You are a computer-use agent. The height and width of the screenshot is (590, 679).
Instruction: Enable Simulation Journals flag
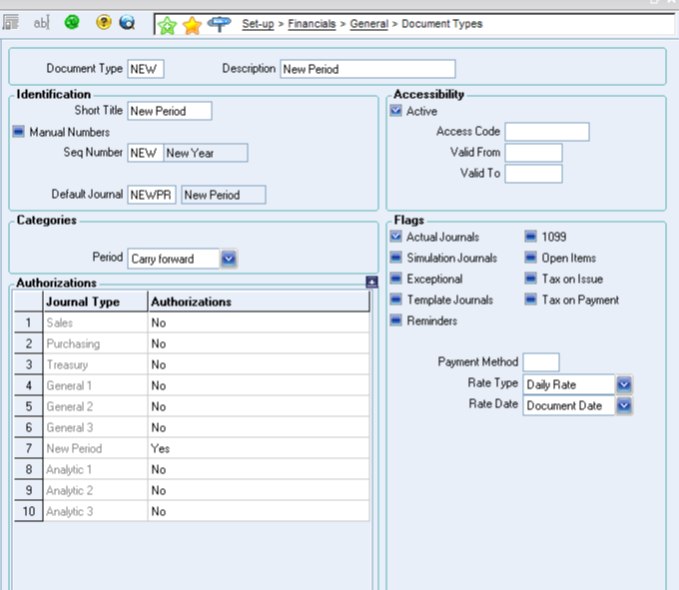396,257
